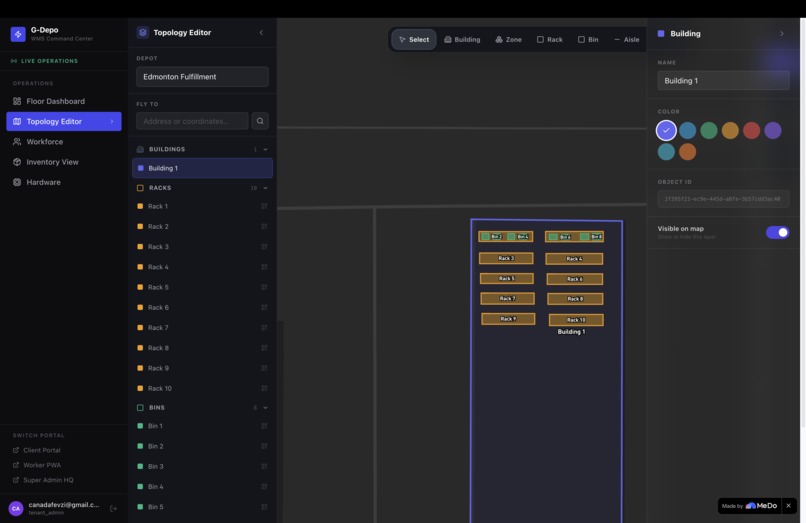Go to Inventory View

tap(64, 162)
